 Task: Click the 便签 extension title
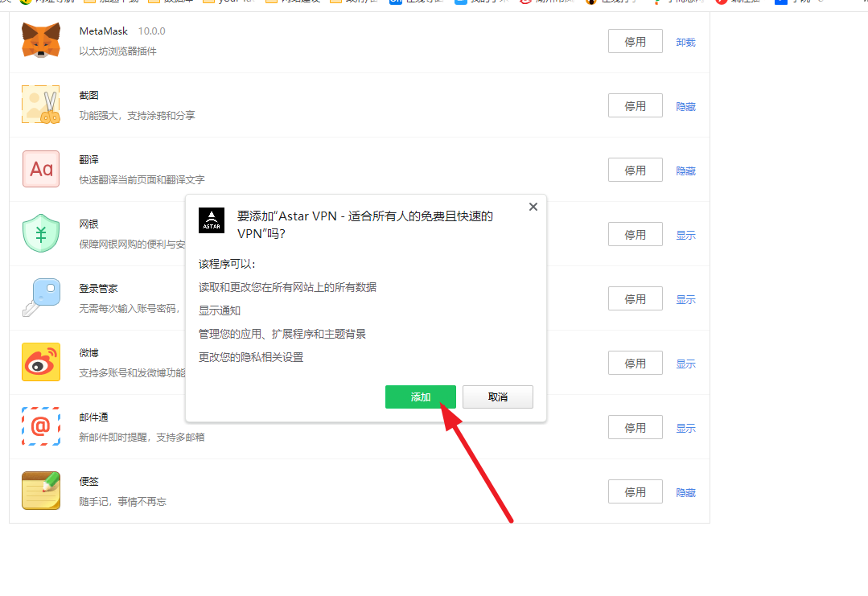(88, 482)
